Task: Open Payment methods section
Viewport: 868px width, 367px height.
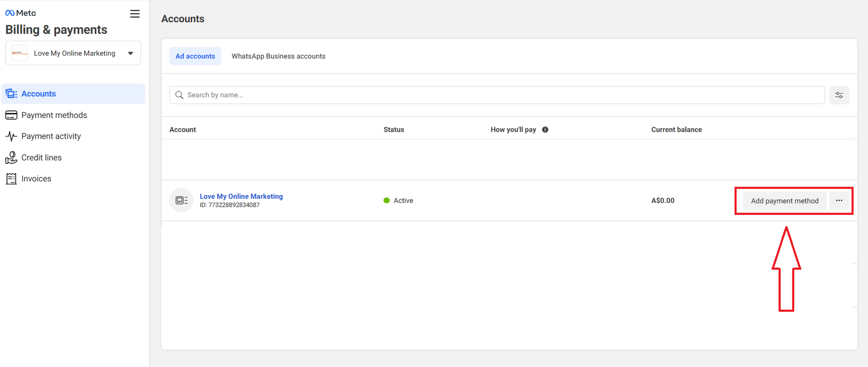Action: coord(54,115)
